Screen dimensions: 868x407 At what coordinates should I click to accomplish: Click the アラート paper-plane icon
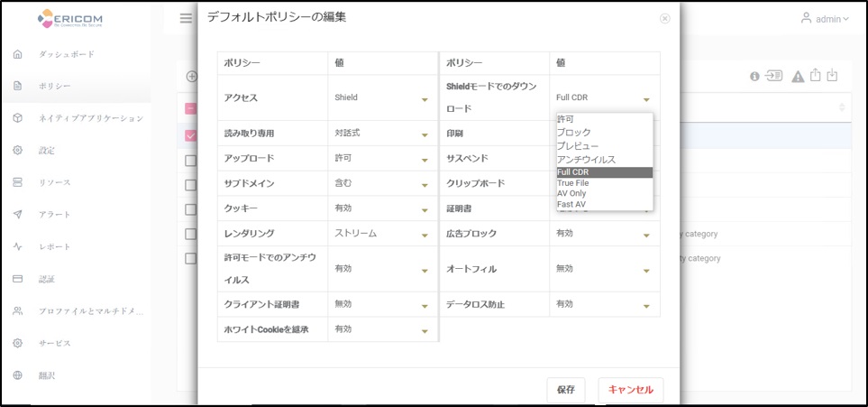pos(18,214)
